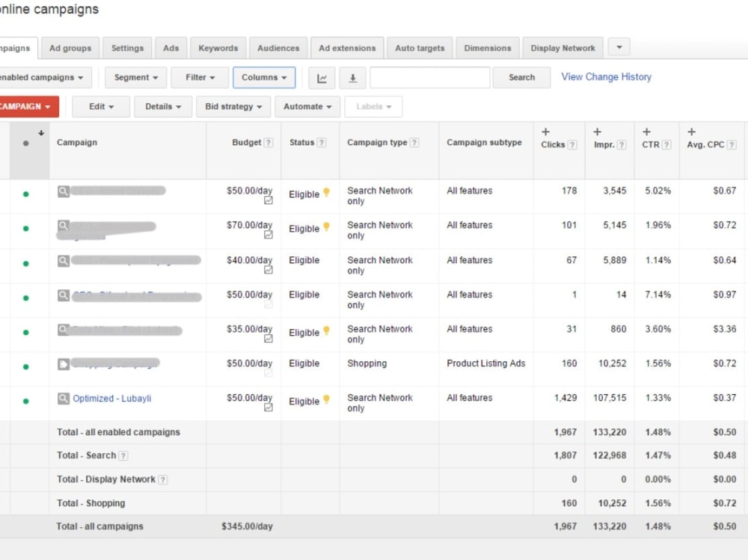Switch to the Ads tab
Image resolution: width=748 pixels, height=560 pixels.
pos(171,48)
